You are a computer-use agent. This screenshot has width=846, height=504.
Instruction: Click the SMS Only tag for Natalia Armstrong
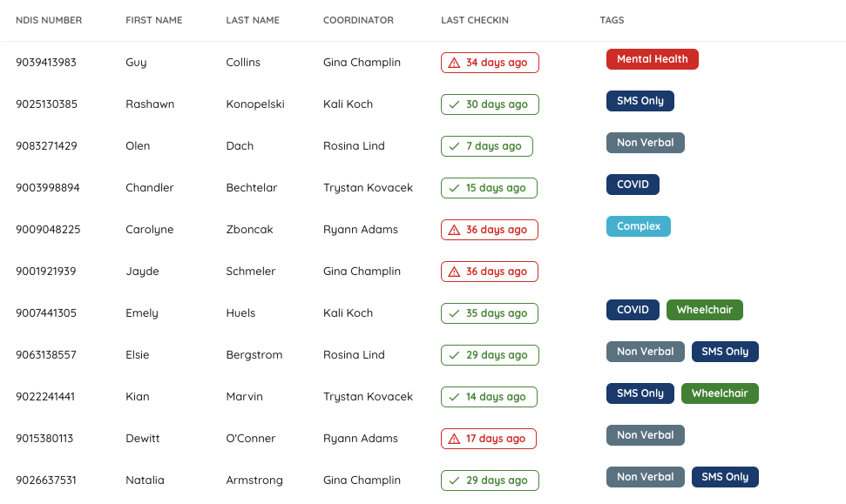point(725,477)
